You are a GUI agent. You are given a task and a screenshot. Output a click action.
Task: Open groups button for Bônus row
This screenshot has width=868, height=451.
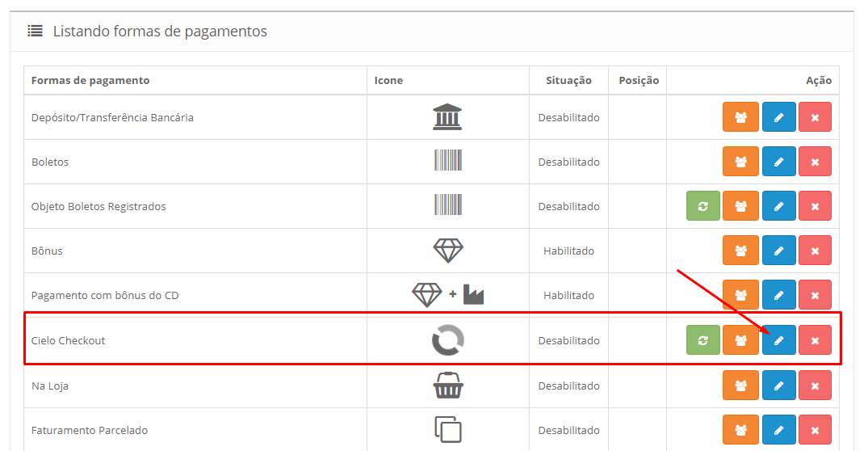pyautogui.click(x=740, y=251)
